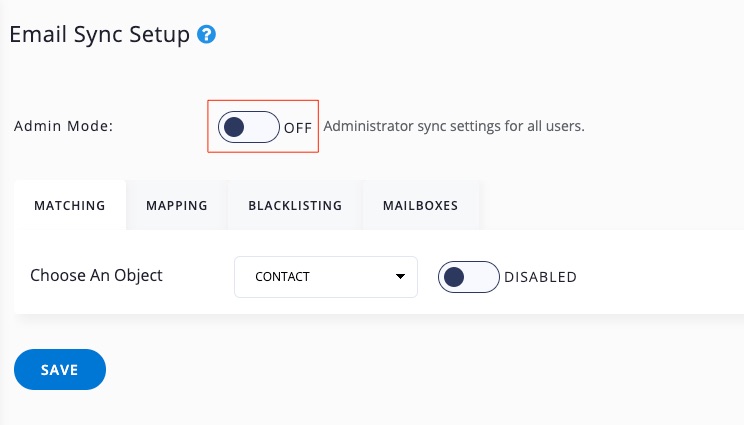The image size is (744, 425).
Task: Open the Choose An Object dropdown
Action: 325,276
